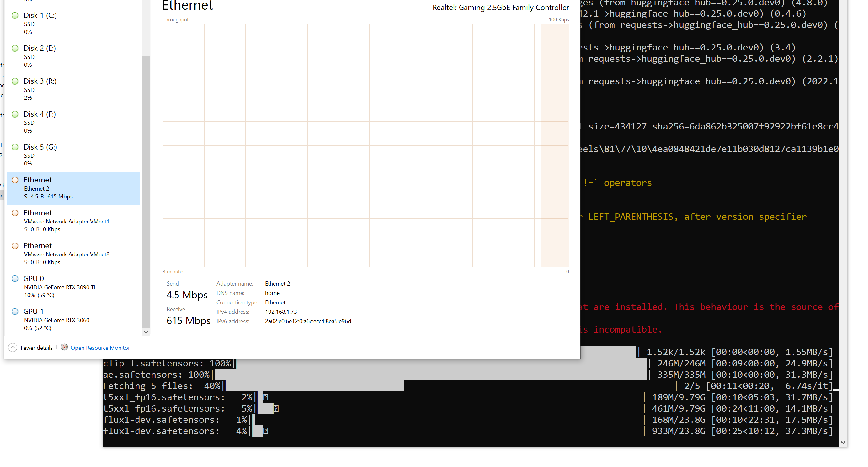The image size is (868, 467).
Task: Collapse view with Fewer details chevron
Action: click(13, 348)
